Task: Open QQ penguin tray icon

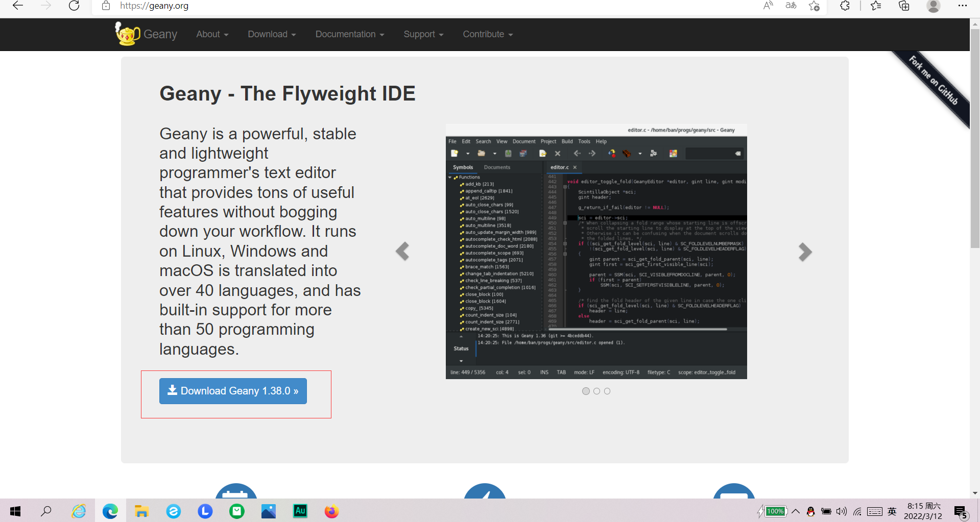Action: coord(810,511)
